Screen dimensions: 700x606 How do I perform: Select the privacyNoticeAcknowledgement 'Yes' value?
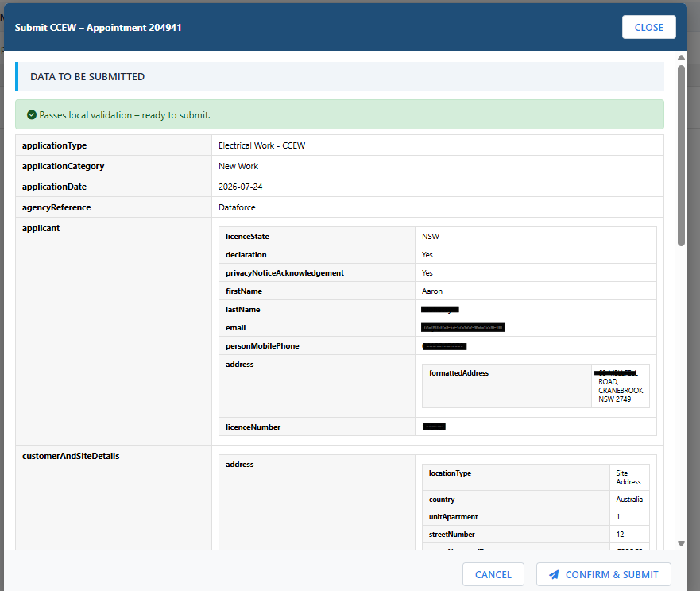(427, 272)
